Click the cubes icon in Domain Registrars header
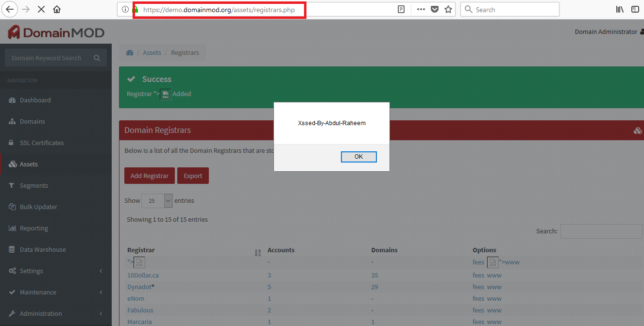Viewport: 644px width, 326px height. point(638,130)
